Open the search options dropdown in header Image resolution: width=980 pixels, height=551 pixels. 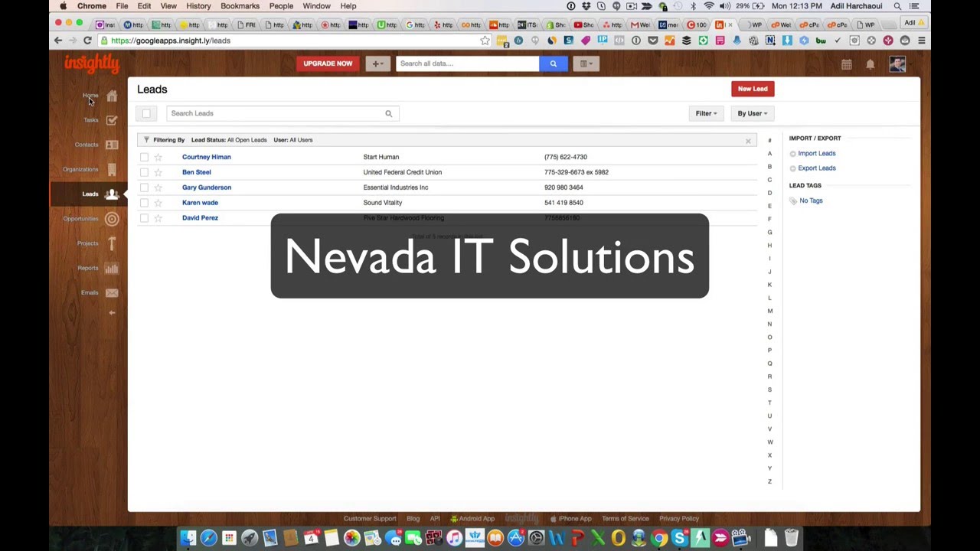pos(585,64)
